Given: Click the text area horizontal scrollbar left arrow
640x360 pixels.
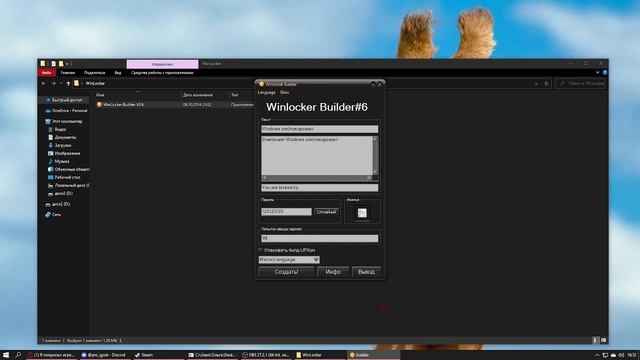Looking at the screenshot, I should click(x=264, y=178).
